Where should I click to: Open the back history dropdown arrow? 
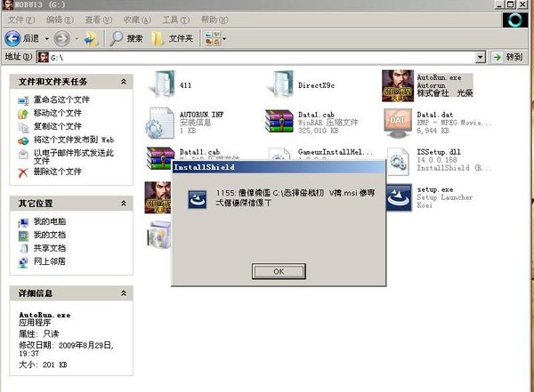tap(46, 39)
